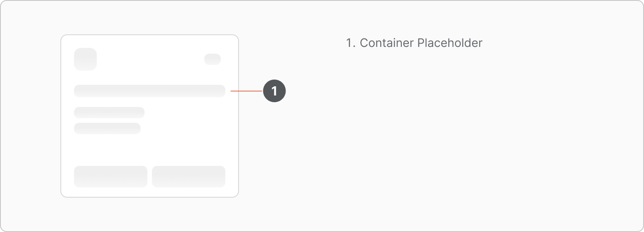Click empty card header space between avatar and pill

point(150,59)
